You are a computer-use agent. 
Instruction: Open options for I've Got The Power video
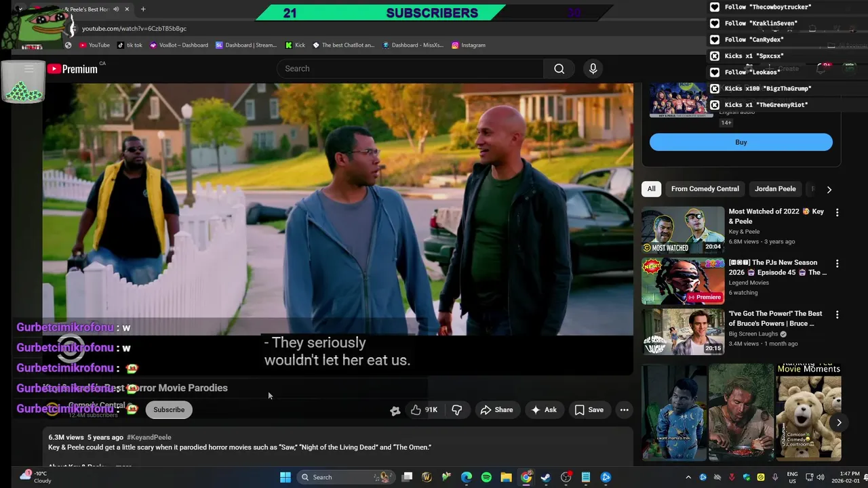(x=837, y=314)
